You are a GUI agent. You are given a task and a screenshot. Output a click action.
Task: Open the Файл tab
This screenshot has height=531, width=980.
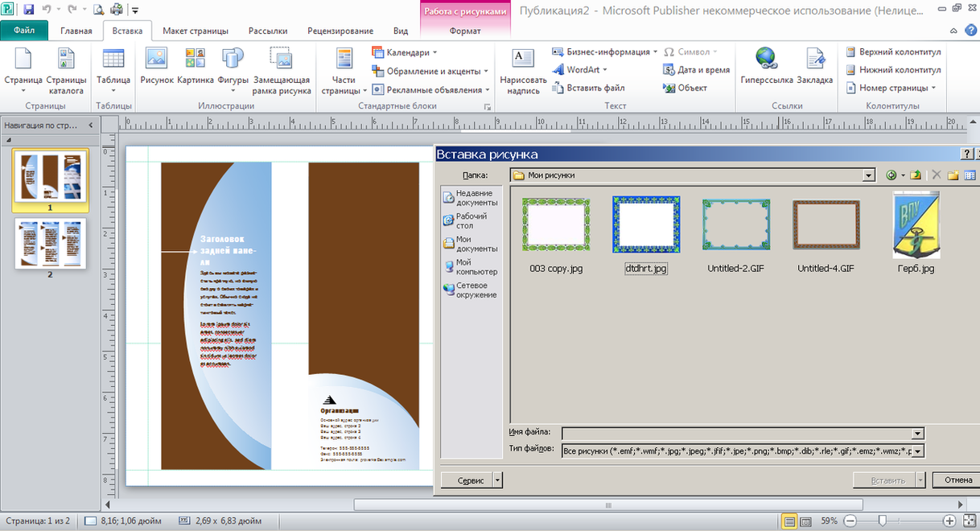click(x=24, y=31)
